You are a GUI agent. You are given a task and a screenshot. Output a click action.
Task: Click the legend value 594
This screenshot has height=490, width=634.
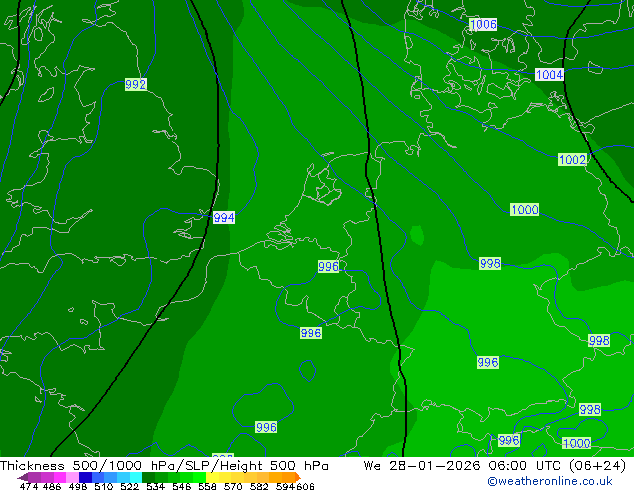(285, 486)
